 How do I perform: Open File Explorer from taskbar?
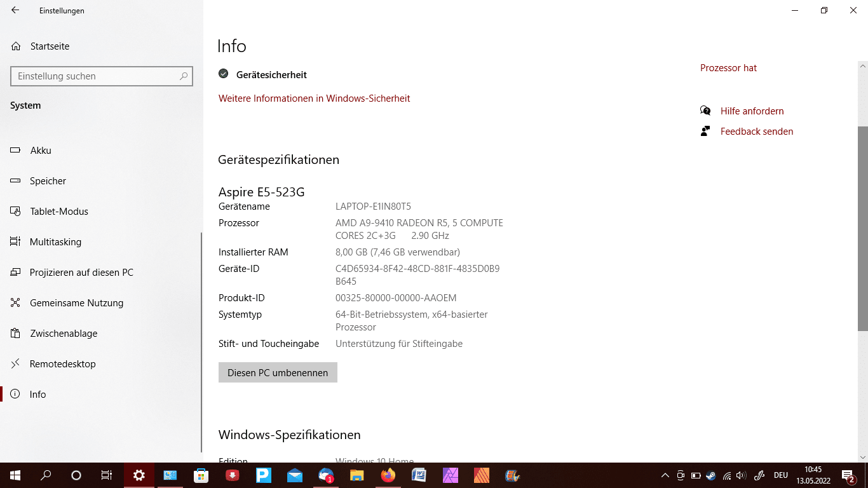(x=357, y=475)
